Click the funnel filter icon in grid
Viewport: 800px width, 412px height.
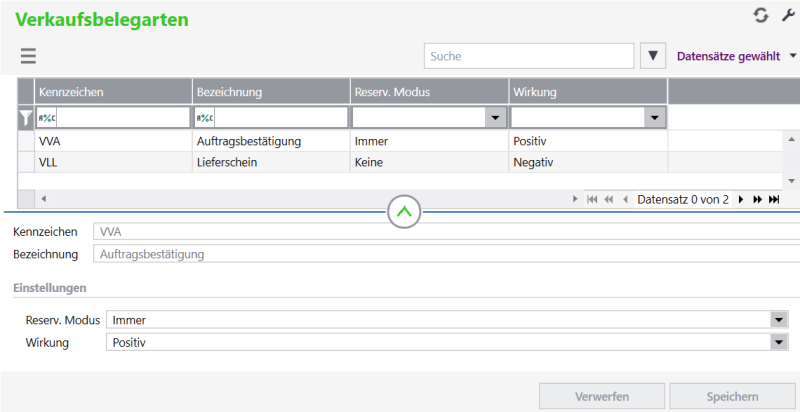click(x=26, y=118)
